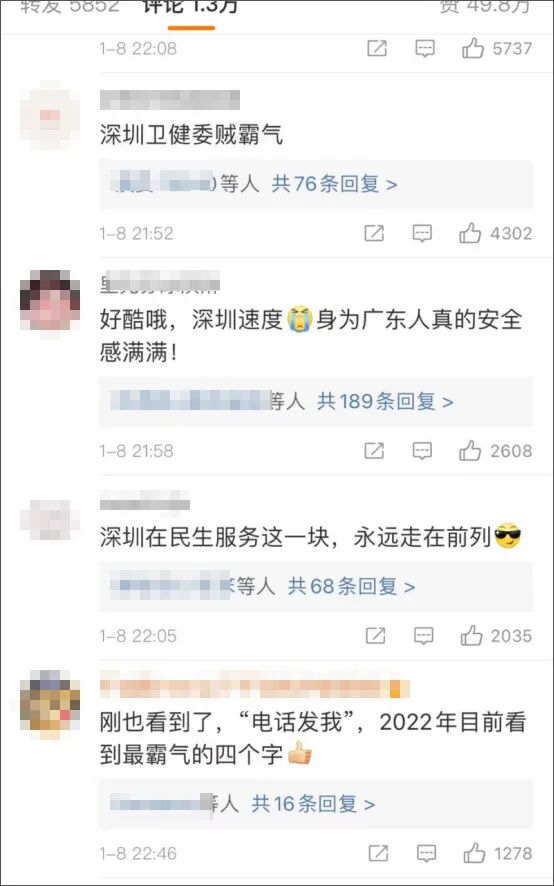This screenshot has height=886, width=554.
Task: Reply to the comment posted at 1-8 22:08
Action: [x=425, y=49]
